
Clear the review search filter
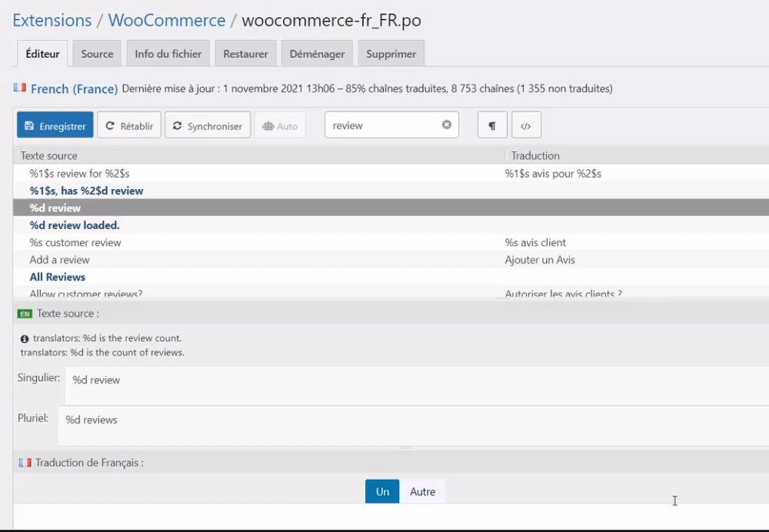click(446, 125)
